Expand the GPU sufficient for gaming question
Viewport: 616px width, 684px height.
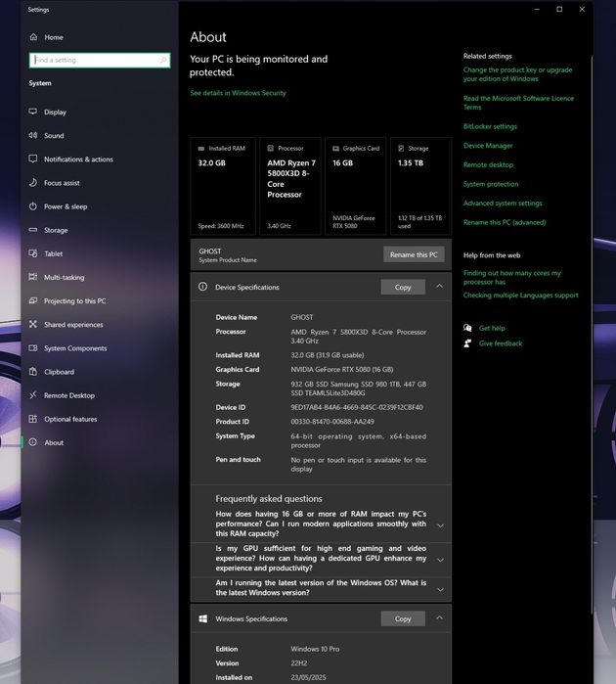[440, 560]
